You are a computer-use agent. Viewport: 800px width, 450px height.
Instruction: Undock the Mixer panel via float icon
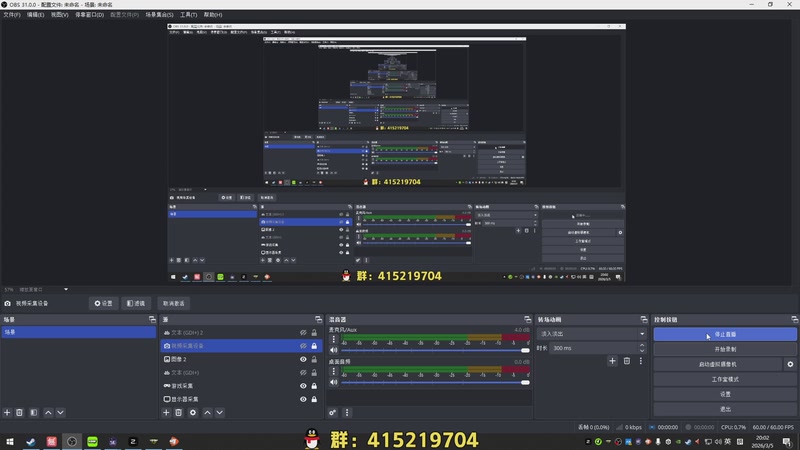(x=528, y=319)
